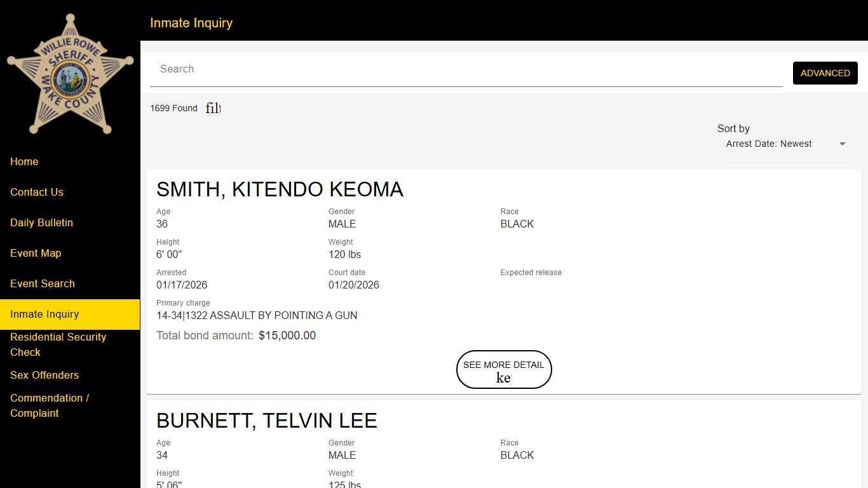Open Residential Security Check page
Image resolution: width=868 pixels, height=488 pixels.
click(58, 344)
